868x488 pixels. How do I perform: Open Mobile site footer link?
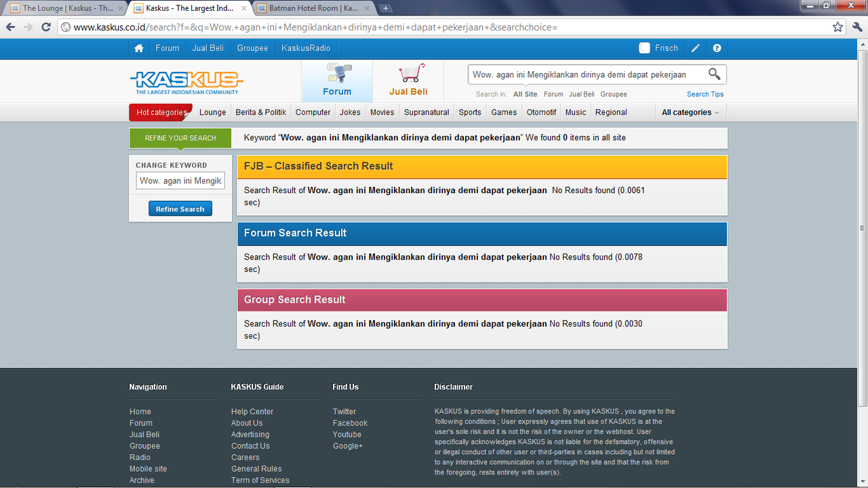point(149,469)
